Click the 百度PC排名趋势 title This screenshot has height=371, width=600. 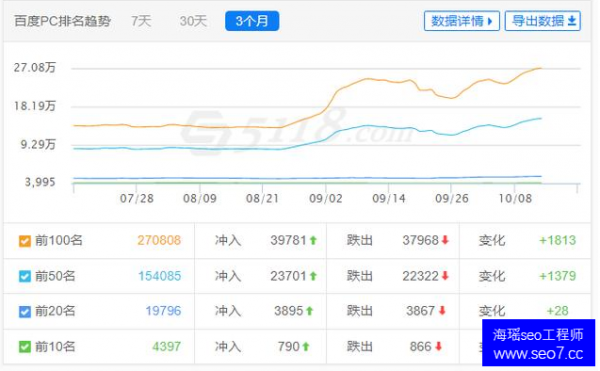62,21
